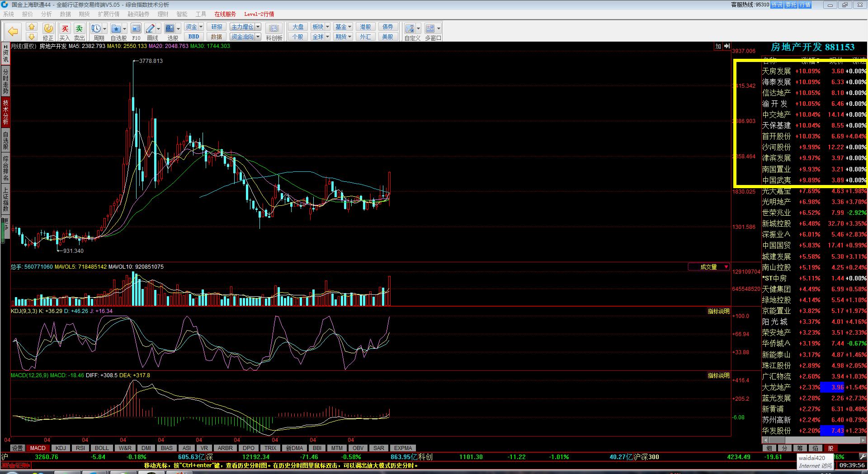868x474 pixels.
Task: Open the 基金 fund dropdown
Action: (344, 27)
